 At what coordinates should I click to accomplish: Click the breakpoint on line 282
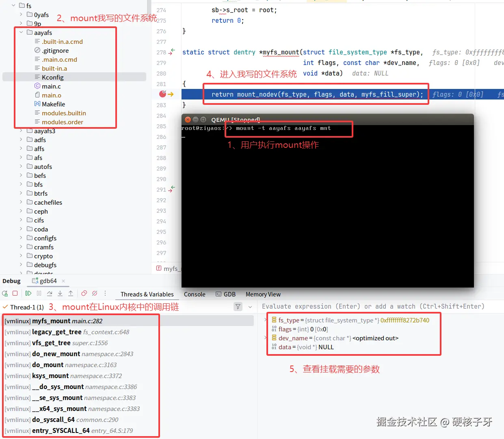click(162, 94)
